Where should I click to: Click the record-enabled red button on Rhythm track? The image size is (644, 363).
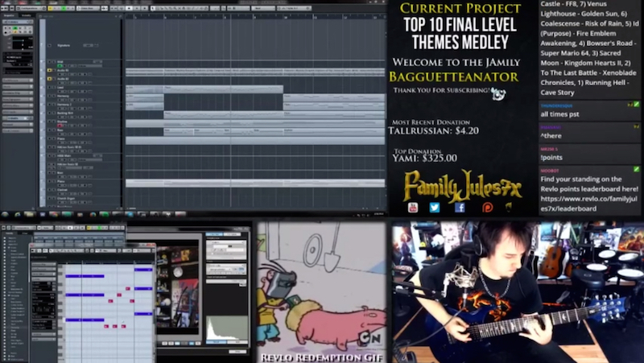tap(60, 127)
